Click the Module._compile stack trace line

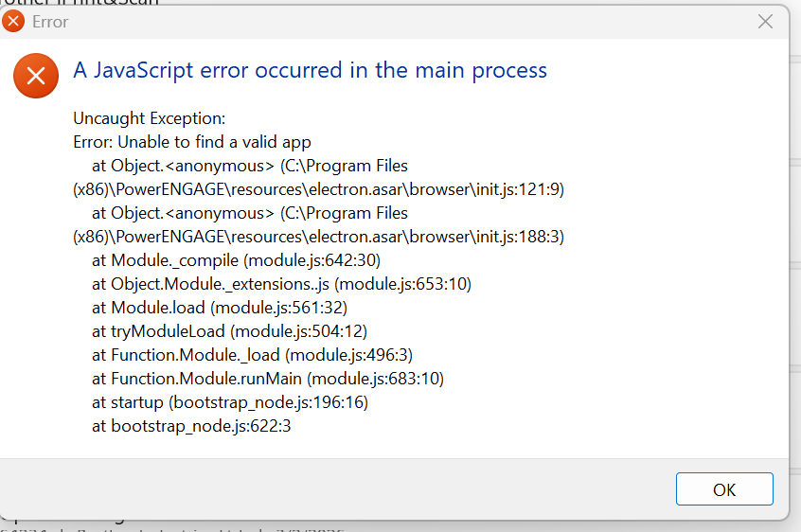(236, 260)
